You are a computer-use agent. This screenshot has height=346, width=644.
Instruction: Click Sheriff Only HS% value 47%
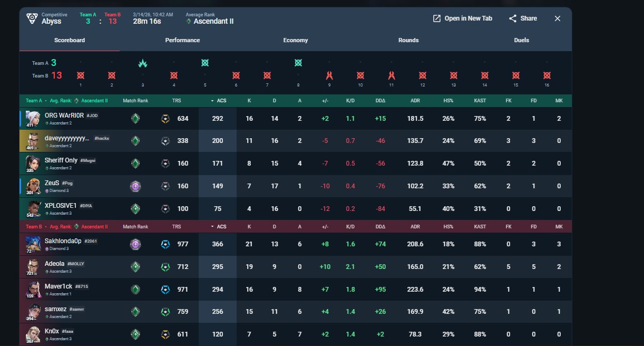click(448, 164)
